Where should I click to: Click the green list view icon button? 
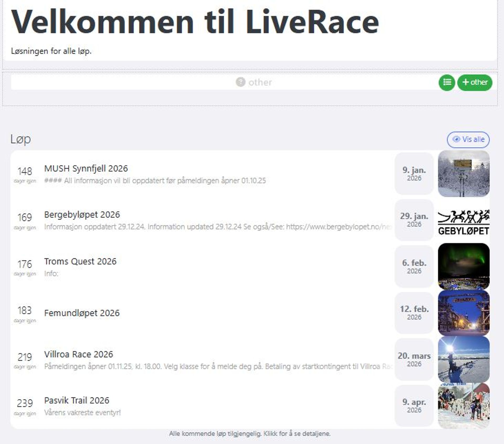pyautogui.click(x=447, y=82)
